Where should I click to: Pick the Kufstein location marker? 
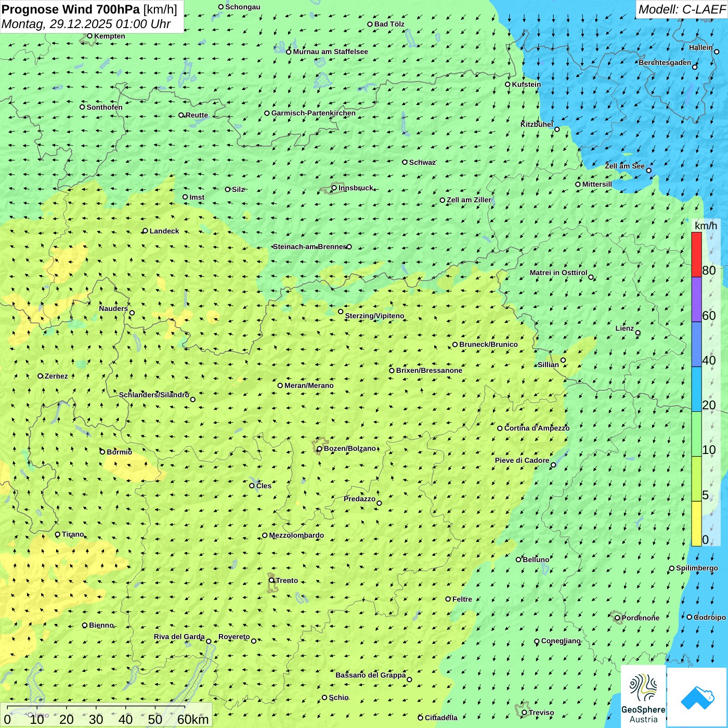(x=508, y=84)
